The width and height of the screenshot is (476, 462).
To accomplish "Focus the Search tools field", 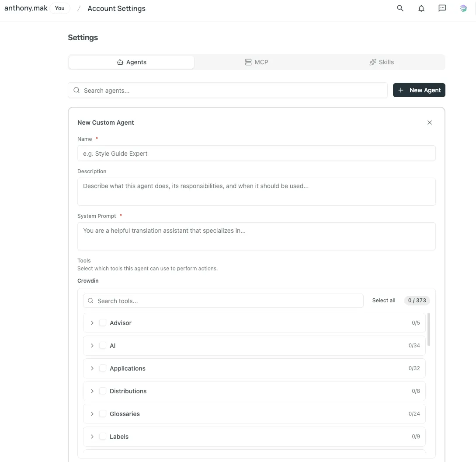I will click(x=223, y=301).
